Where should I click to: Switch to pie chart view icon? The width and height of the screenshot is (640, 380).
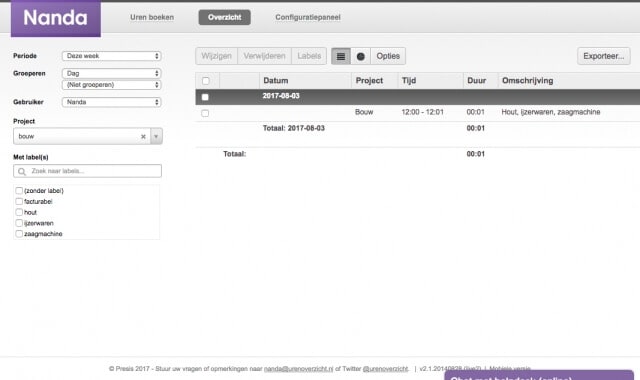click(360, 56)
